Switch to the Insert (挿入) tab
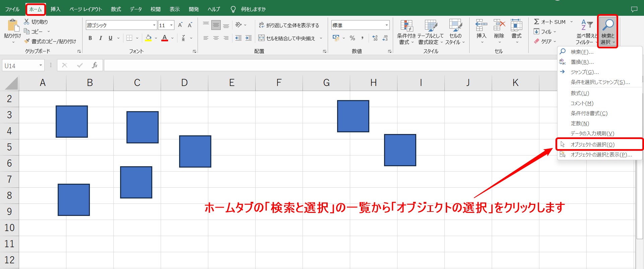The height and width of the screenshot is (269, 644). (55, 9)
